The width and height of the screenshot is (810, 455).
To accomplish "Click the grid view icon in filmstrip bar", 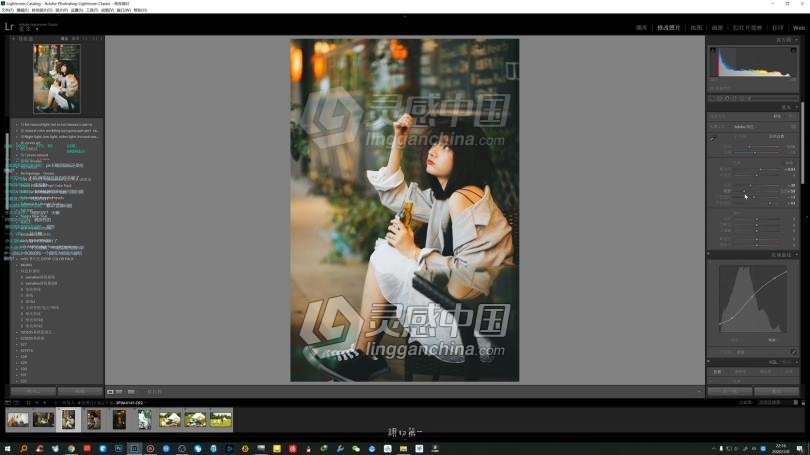I will point(28,403).
